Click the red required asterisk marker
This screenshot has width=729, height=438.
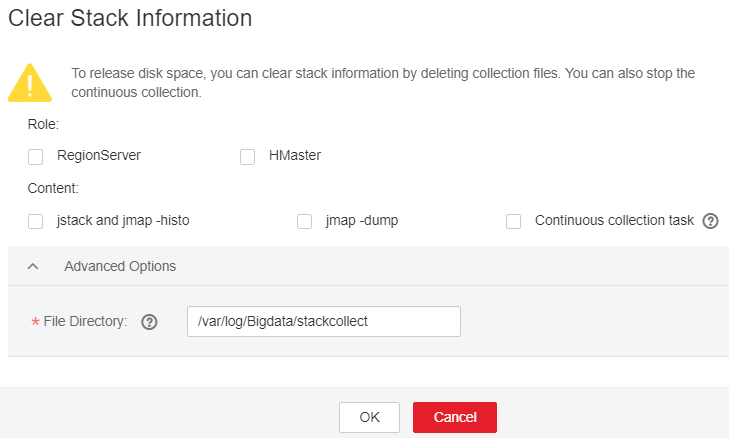(x=35, y=321)
